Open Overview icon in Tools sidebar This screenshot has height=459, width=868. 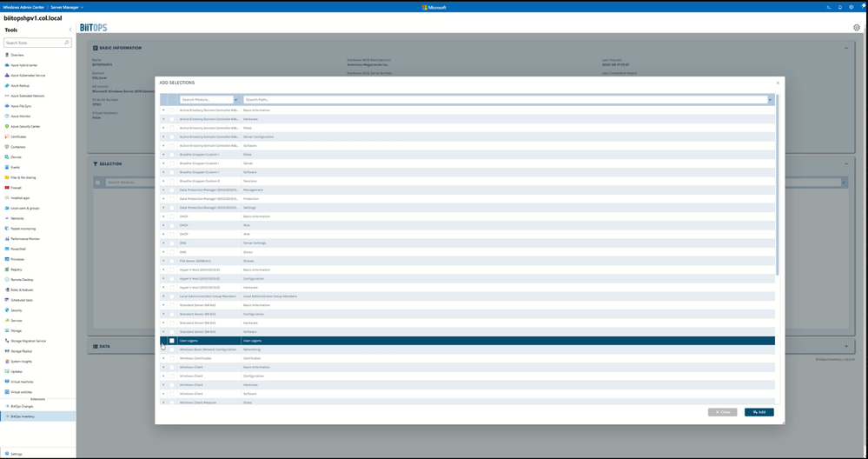(x=7, y=55)
